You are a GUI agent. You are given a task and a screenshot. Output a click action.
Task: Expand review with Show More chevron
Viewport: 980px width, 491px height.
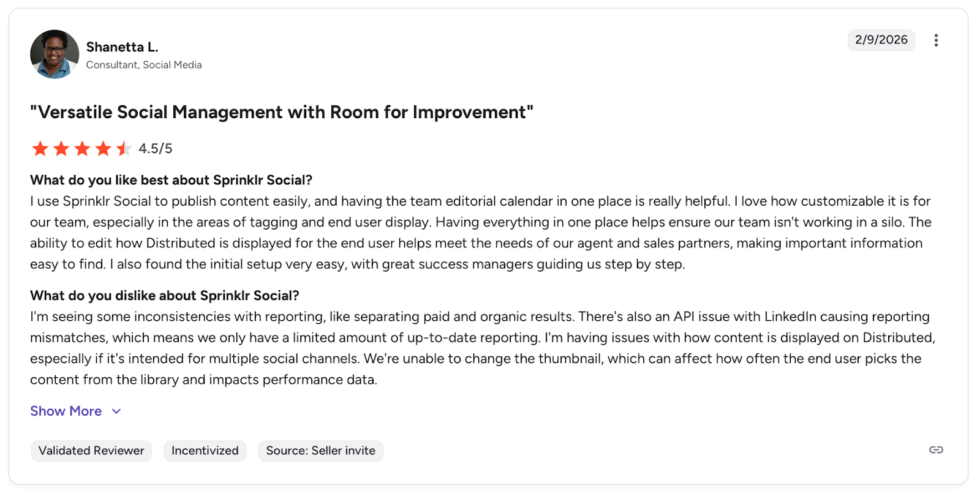click(116, 411)
